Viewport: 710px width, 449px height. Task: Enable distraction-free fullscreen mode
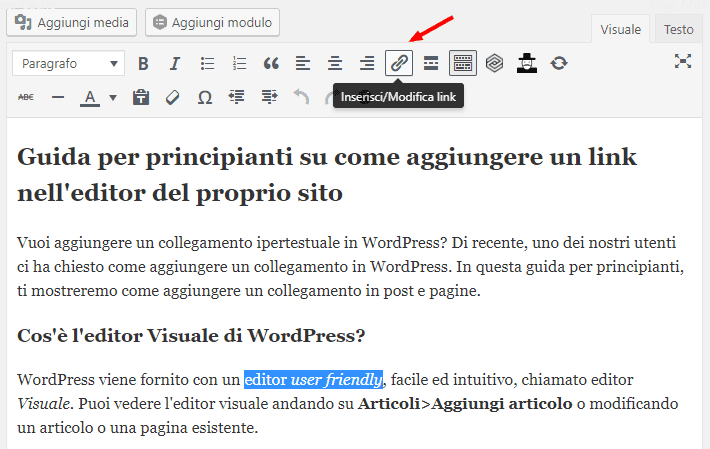[x=683, y=61]
